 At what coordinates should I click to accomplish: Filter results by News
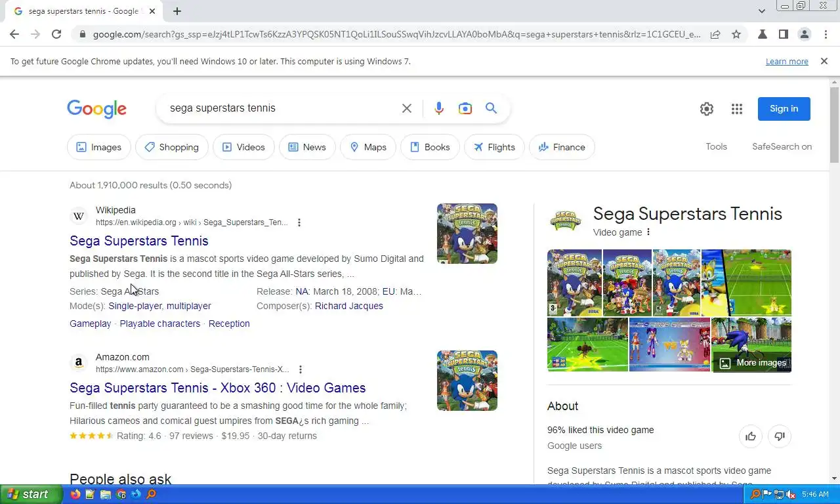pyautogui.click(x=307, y=147)
